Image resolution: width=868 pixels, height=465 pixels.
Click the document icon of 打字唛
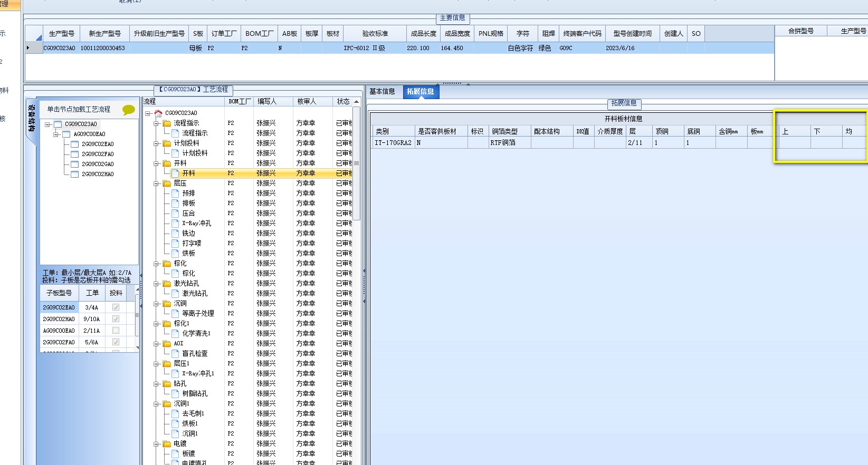pyautogui.click(x=175, y=243)
